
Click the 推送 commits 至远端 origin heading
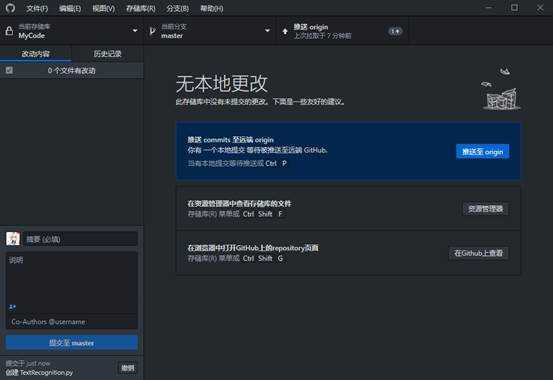[x=231, y=140]
